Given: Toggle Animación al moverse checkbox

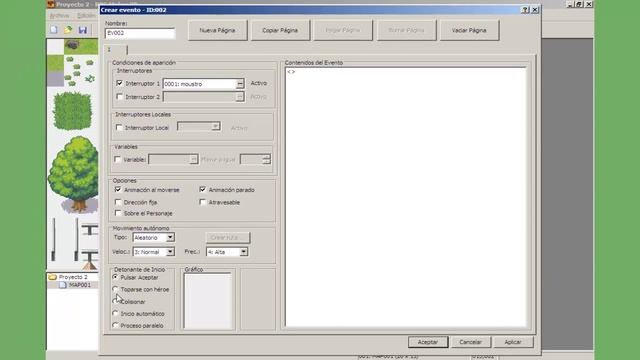Looking at the screenshot, I should pyautogui.click(x=118, y=189).
